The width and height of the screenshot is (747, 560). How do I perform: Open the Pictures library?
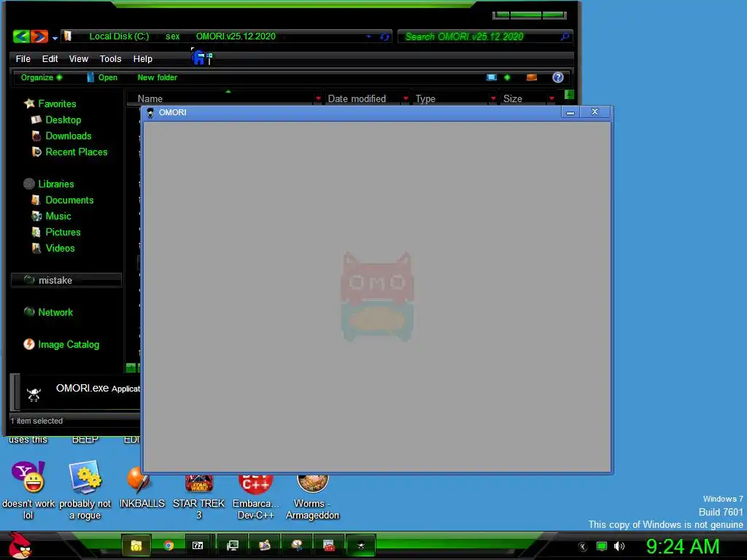click(x=55, y=232)
